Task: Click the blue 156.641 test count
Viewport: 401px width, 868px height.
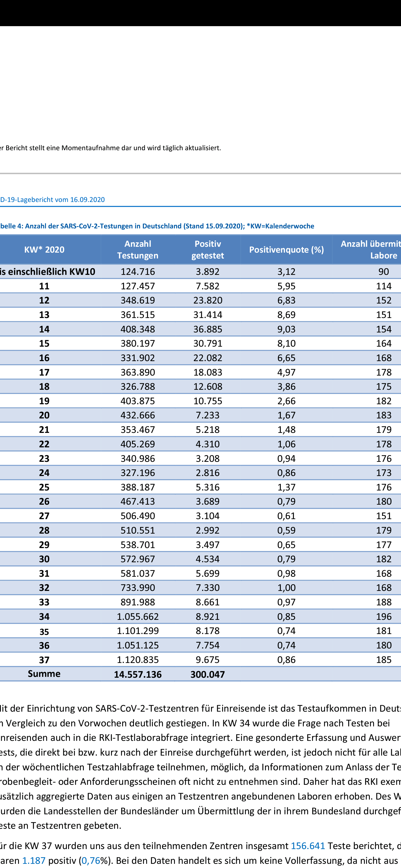Action: coord(308,845)
